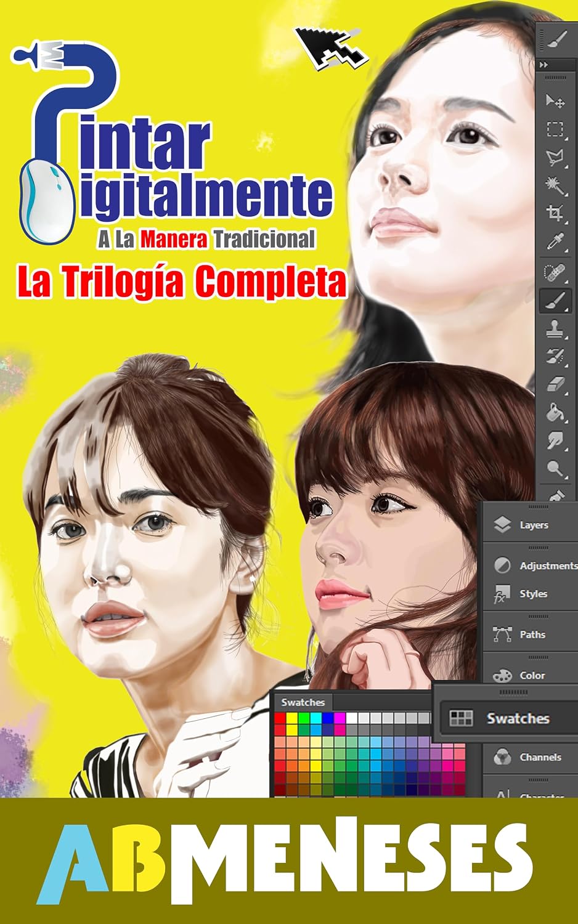
Task: Select the Rectangular Marquee tool
Action: (x=555, y=129)
